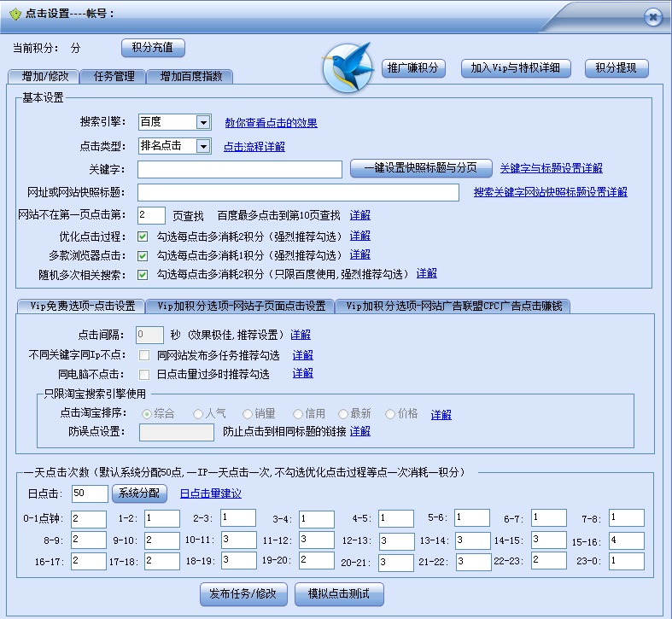Open 详解 link beside 防误点设置
Image resolution: width=672 pixels, height=619 pixels.
point(360,431)
